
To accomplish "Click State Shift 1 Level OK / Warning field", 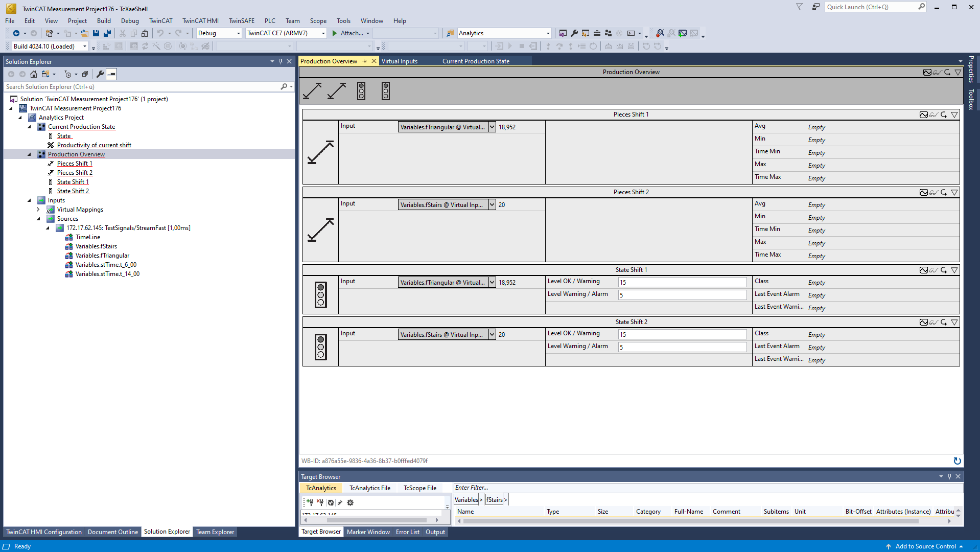I will click(682, 282).
